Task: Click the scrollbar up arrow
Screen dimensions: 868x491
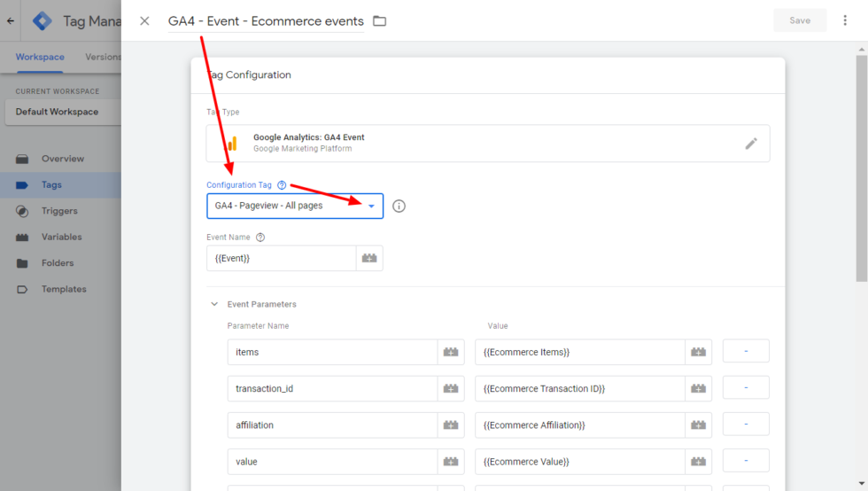Action: click(x=861, y=50)
